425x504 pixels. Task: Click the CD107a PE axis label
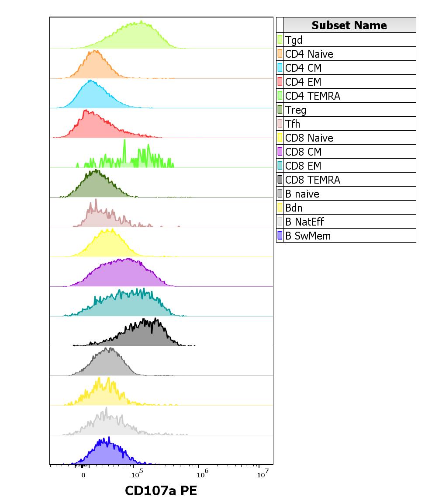[x=161, y=490]
